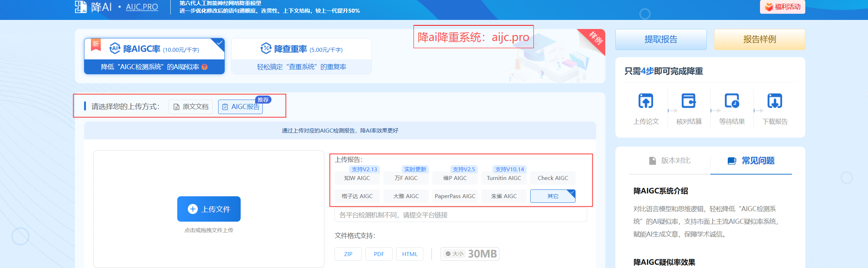Open the 常见问题 tab
The height and width of the screenshot is (268, 868).
click(751, 161)
